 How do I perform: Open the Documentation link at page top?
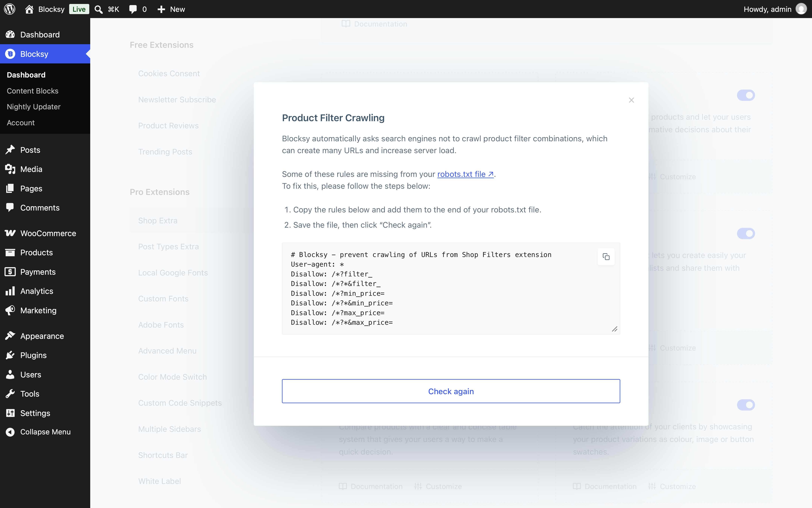[374, 24]
